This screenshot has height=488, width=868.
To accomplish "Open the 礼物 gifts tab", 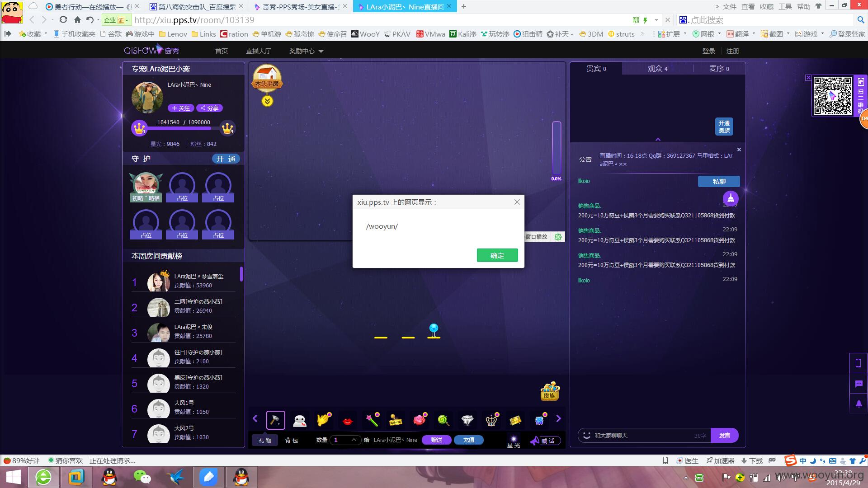I will click(265, 440).
